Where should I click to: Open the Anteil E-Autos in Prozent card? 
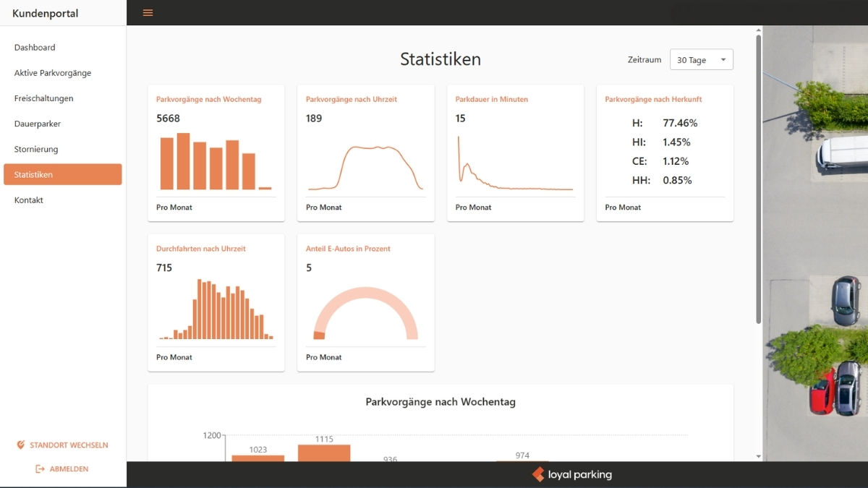click(366, 303)
